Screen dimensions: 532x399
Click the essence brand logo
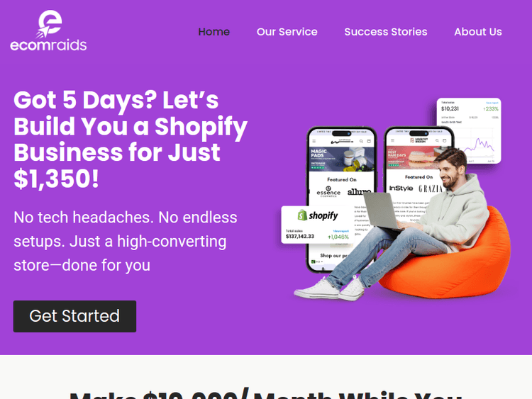[328, 192]
